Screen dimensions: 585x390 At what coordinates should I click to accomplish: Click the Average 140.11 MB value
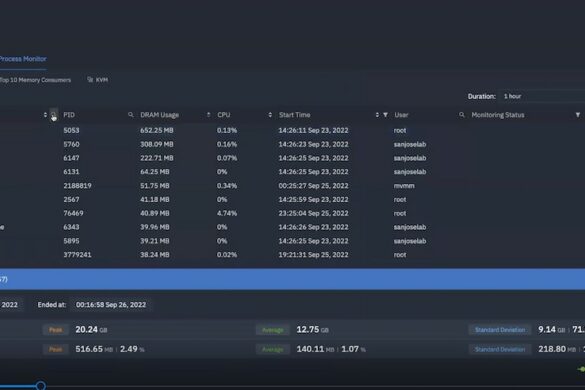pos(315,349)
